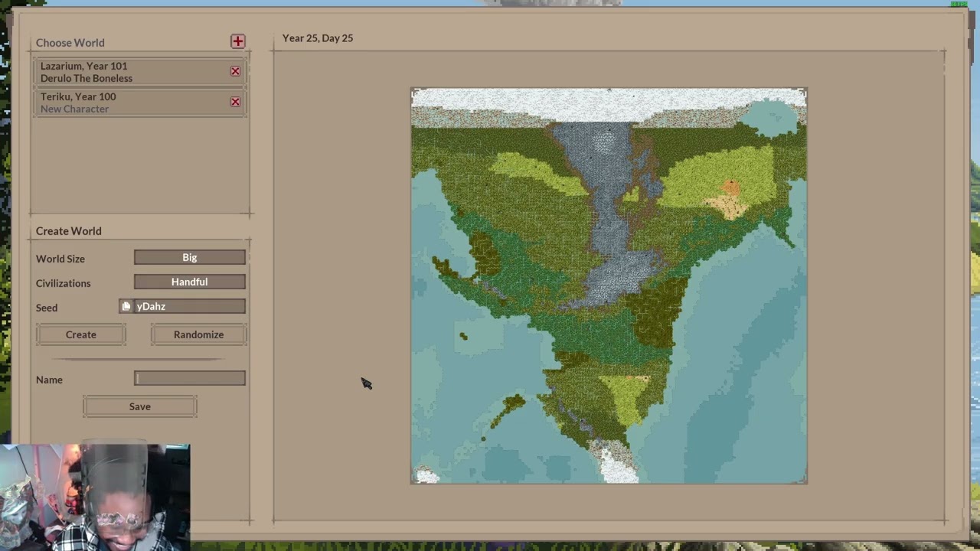The width and height of the screenshot is (980, 551).
Task: Click the Choose World heading
Action: 70,43
